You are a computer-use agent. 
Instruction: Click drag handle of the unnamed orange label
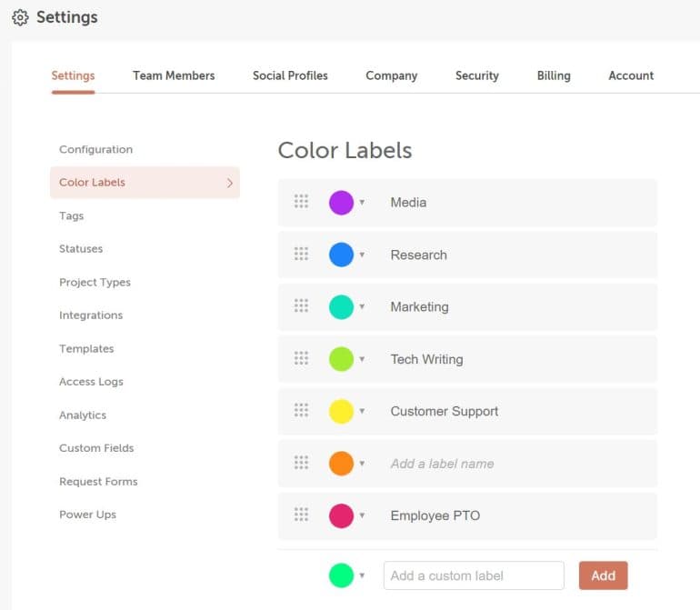[x=301, y=462]
